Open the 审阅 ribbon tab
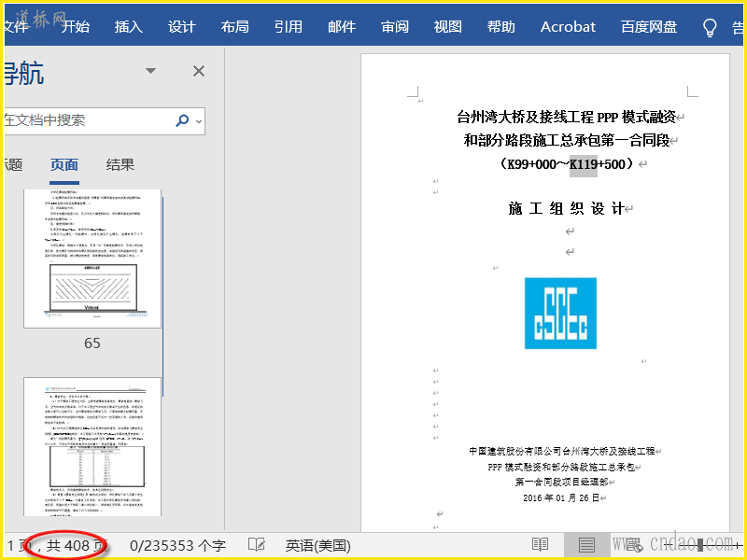747x560 pixels. click(395, 27)
